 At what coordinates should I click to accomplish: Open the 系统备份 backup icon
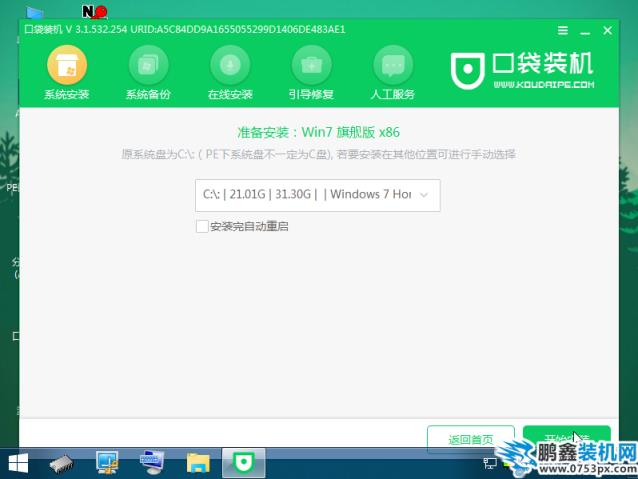tap(149, 65)
